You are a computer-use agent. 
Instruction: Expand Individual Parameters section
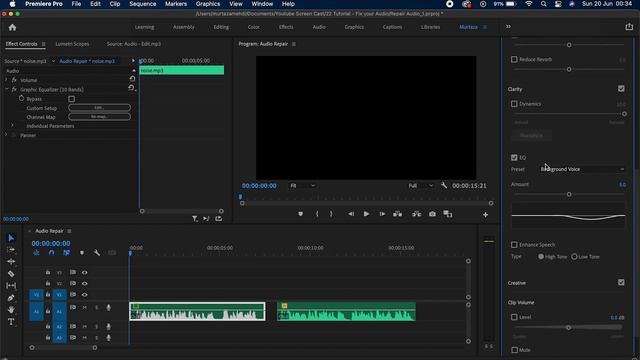coord(12,126)
